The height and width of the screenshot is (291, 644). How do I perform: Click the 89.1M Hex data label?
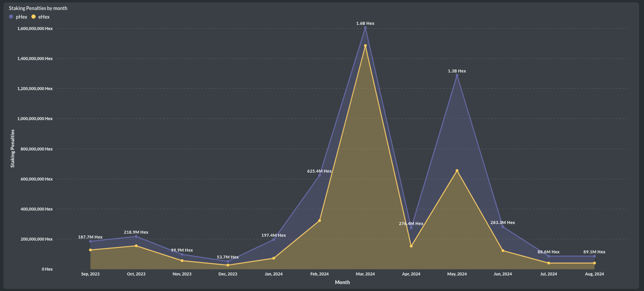point(594,252)
